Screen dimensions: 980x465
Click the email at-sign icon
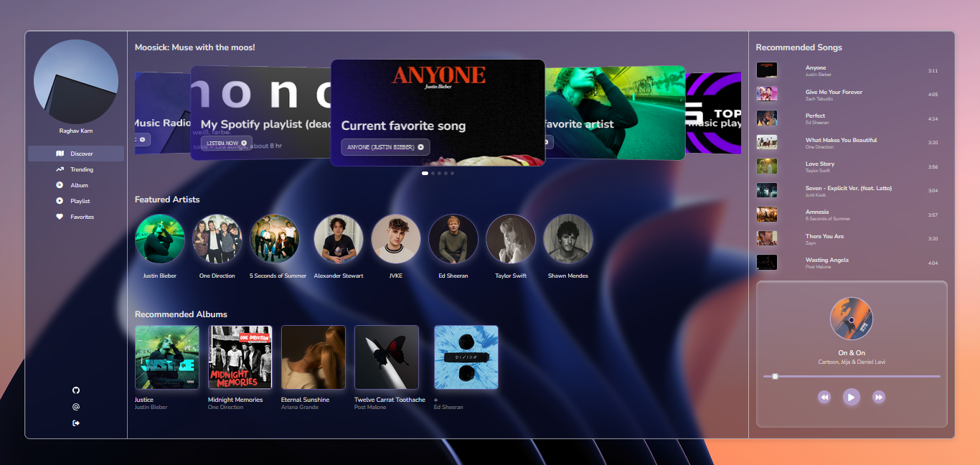[x=76, y=407]
